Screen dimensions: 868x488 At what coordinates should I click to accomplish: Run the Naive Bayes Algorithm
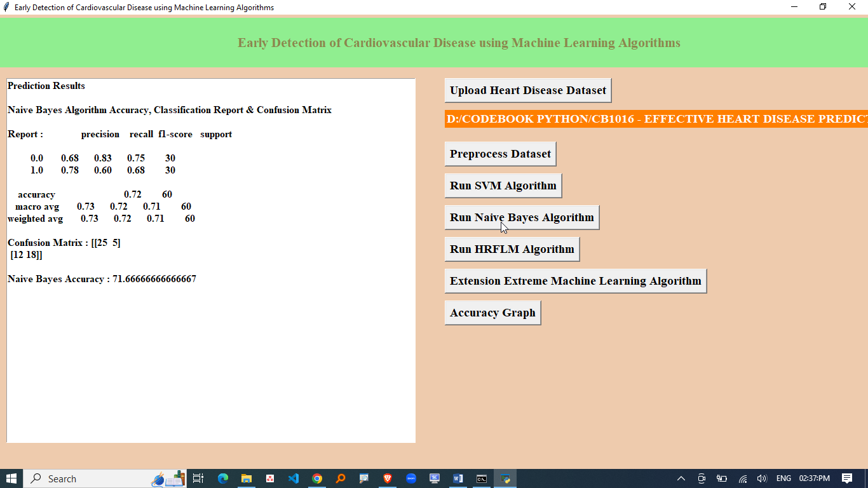[522, 217]
